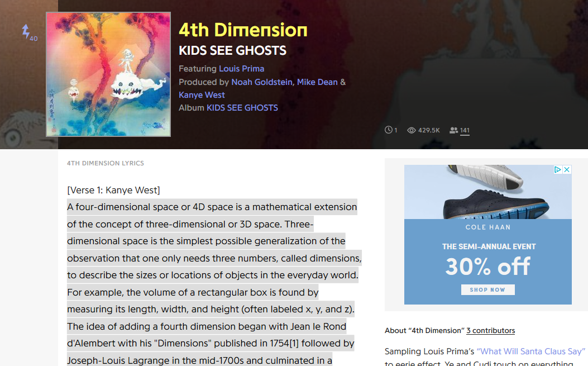Screen dimensions: 588x366
Task: Click the song title 4th Dimension
Action: coord(243,28)
